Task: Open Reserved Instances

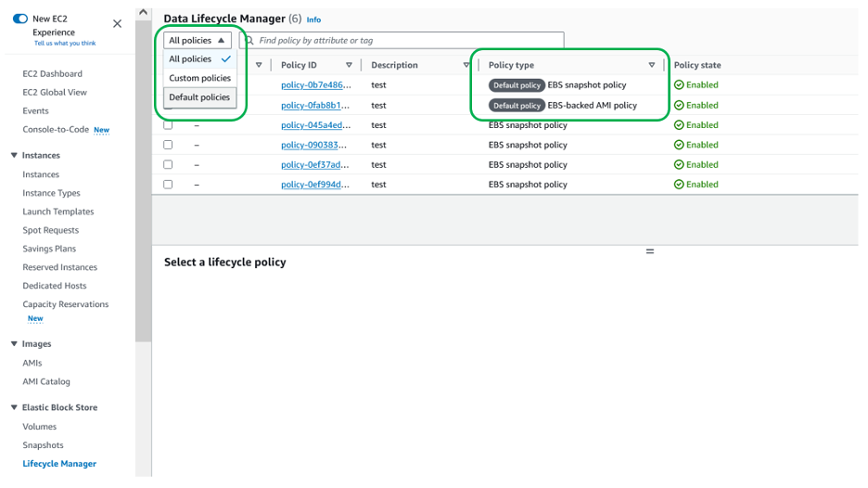Action: coord(59,267)
